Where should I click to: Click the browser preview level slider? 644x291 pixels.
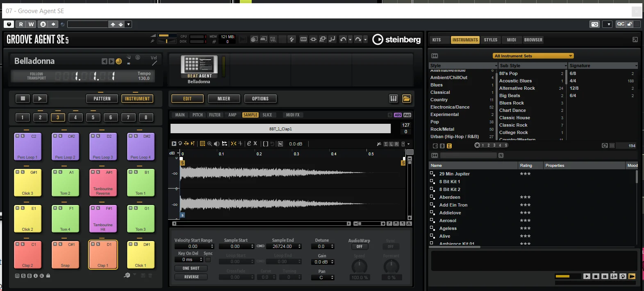pos(568,276)
